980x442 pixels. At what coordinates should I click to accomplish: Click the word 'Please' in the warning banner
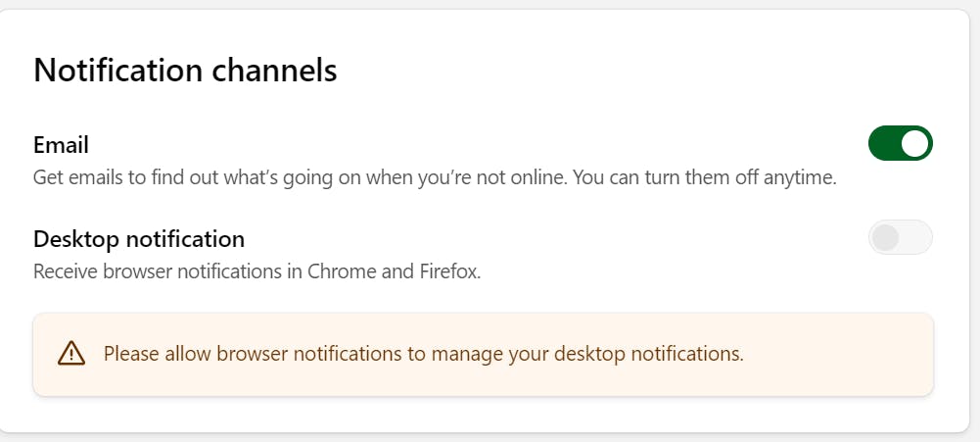pos(132,354)
